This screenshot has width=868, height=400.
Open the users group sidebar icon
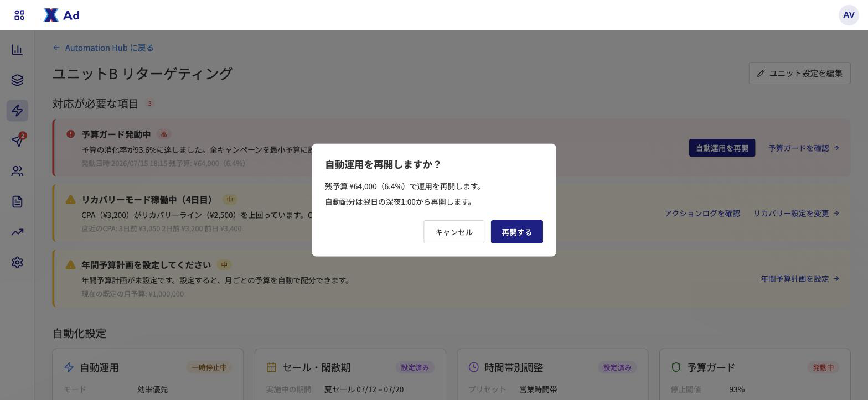pyautogui.click(x=17, y=172)
